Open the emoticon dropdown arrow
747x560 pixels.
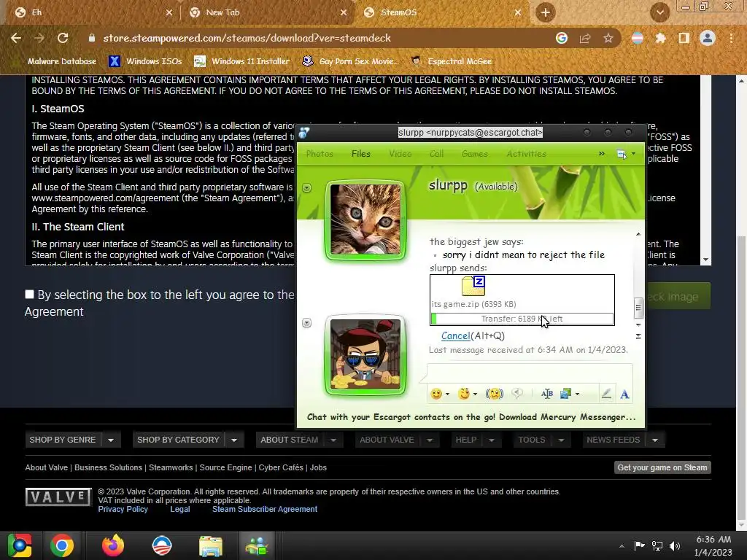447,394
